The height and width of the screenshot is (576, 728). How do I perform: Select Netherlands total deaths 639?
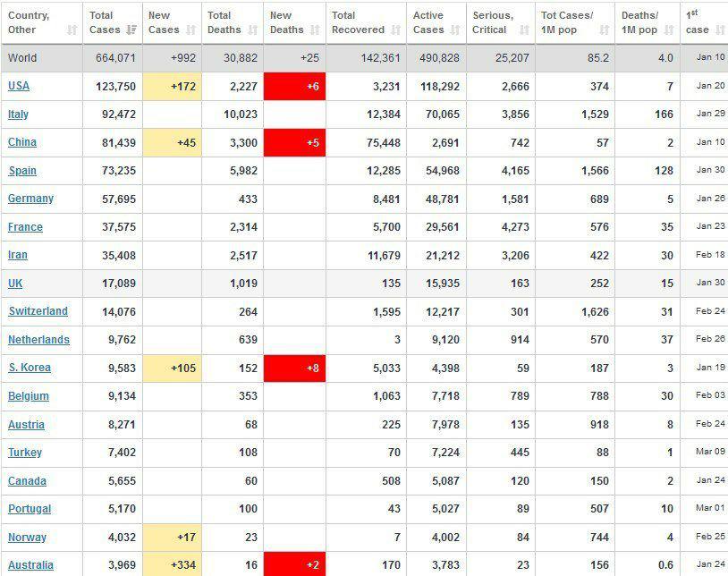[248, 340]
